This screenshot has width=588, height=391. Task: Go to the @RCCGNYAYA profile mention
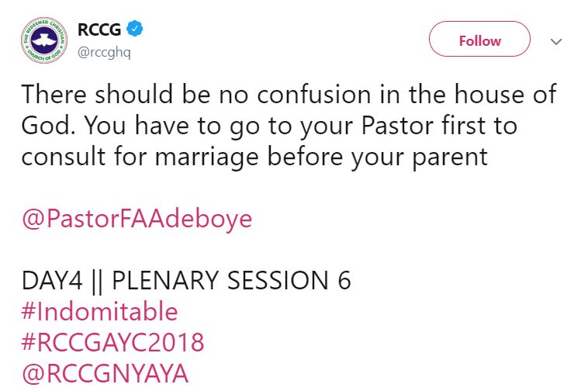click(105, 374)
